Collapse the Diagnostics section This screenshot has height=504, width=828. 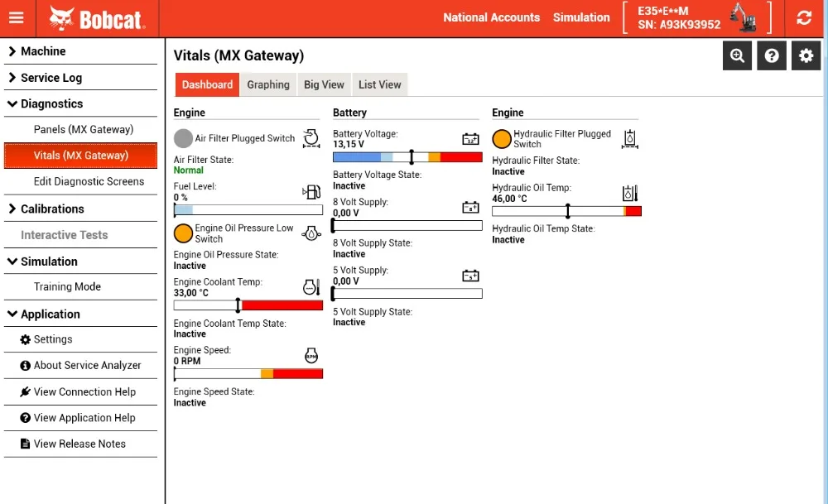click(x=80, y=103)
